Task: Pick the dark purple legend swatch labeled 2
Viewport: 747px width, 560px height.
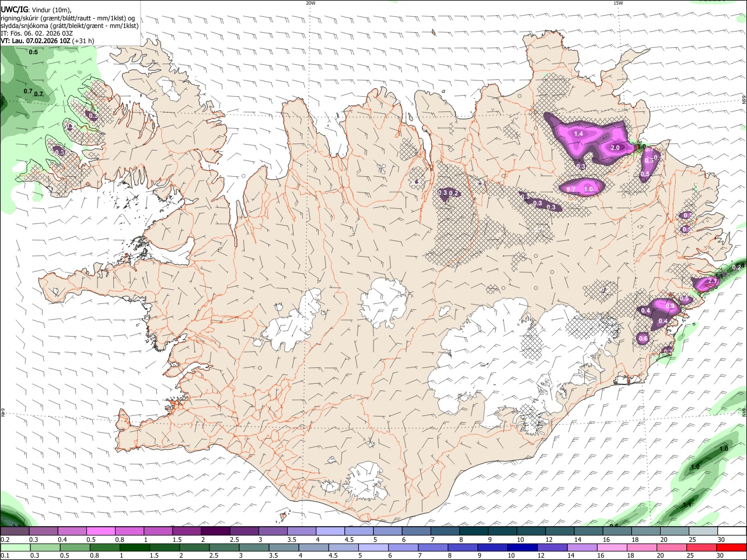Action: click(215, 531)
